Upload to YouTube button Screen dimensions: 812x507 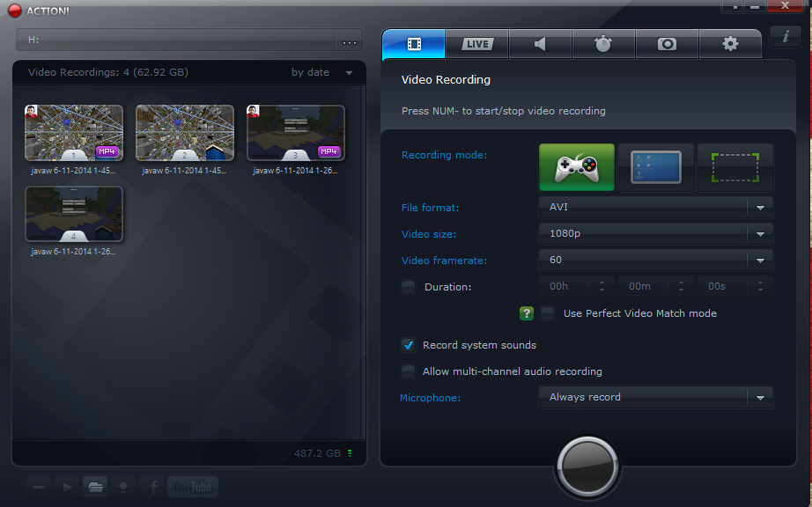pos(193,487)
